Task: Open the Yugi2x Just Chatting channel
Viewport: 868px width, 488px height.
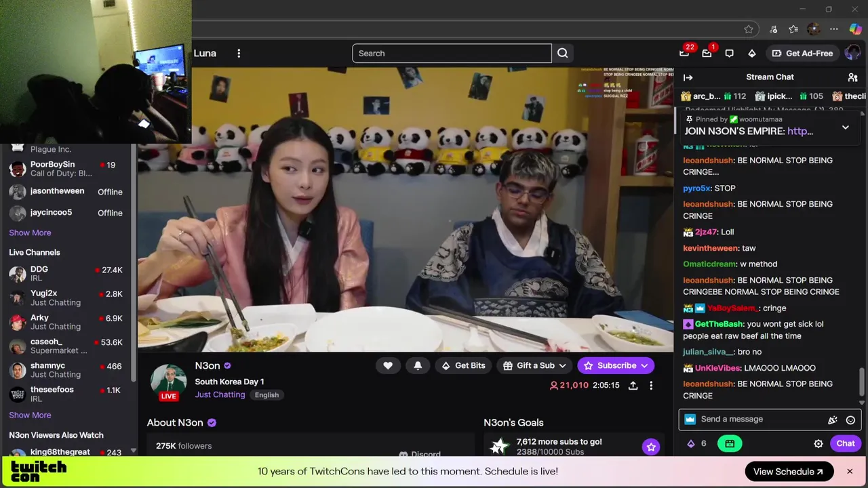Action: [x=68, y=298]
